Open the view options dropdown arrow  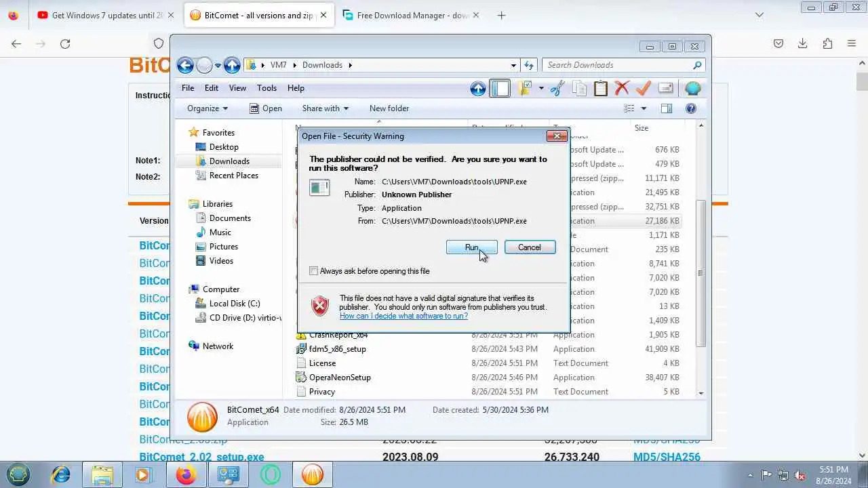click(644, 108)
